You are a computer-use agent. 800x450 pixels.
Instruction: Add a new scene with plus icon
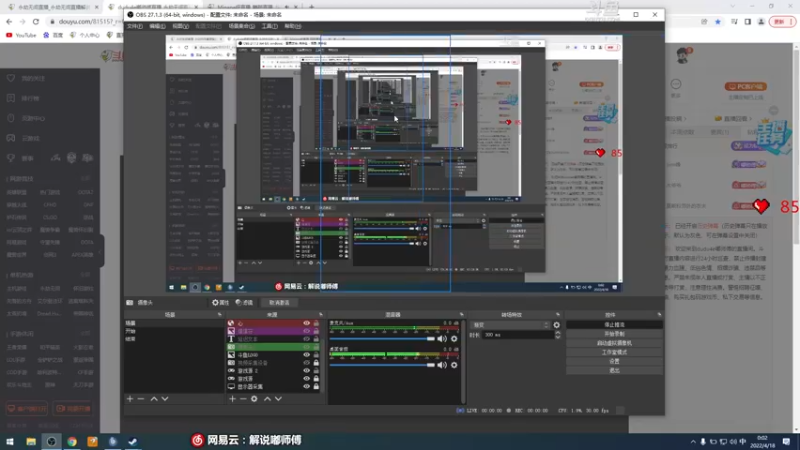[130, 398]
